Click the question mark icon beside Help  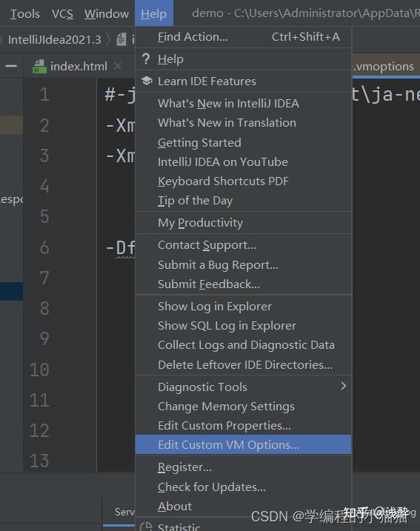(x=146, y=59)
